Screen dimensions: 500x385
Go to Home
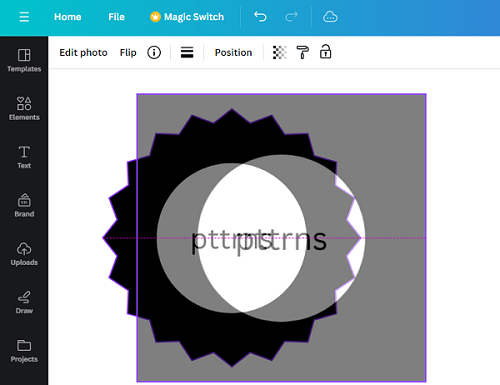68,17
